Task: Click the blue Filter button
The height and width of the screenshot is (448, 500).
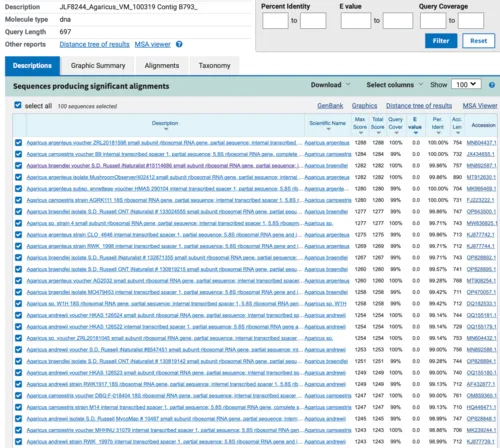Action: [441, 41]
